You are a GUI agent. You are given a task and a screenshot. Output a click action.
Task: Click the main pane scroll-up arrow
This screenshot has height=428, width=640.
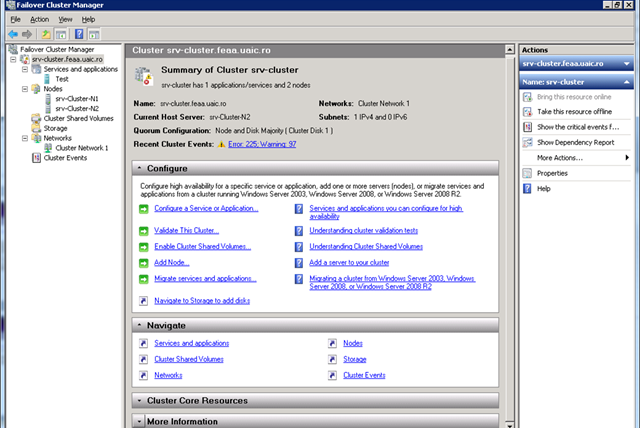point(509,50)
